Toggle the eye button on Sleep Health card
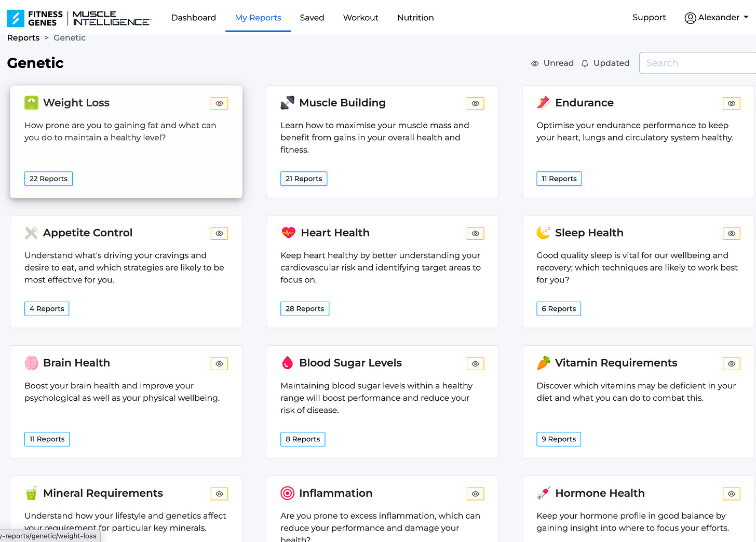 (731, 234)
